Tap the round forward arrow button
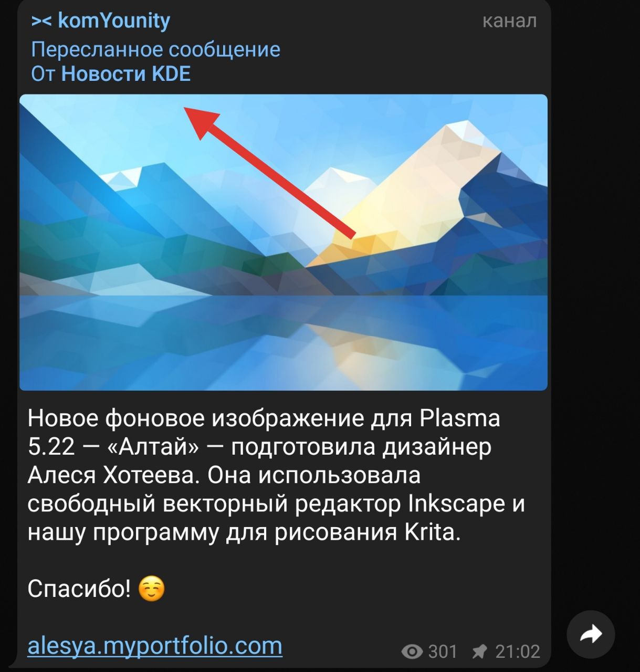The width and height of the screenshot is (640, 672). (591, 635)
